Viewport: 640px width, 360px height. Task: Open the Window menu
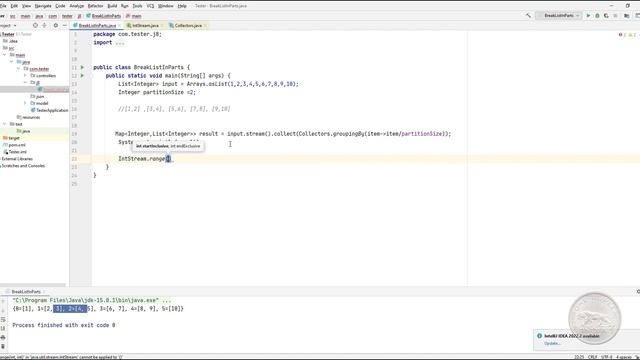(x=165, y=6)
